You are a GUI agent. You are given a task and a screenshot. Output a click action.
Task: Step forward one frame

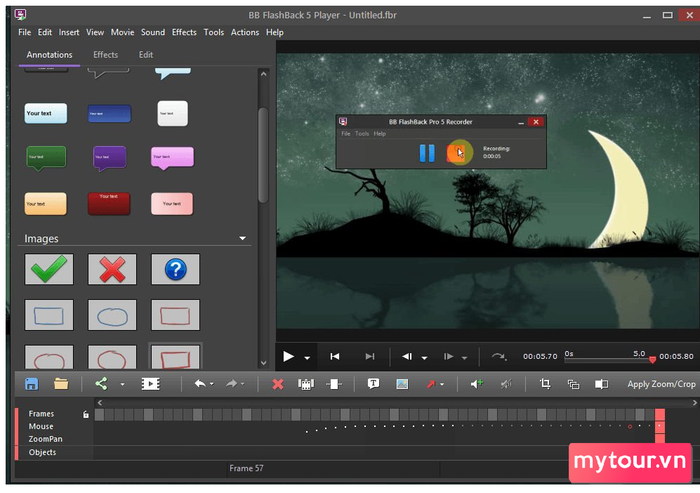coord(448,356)
